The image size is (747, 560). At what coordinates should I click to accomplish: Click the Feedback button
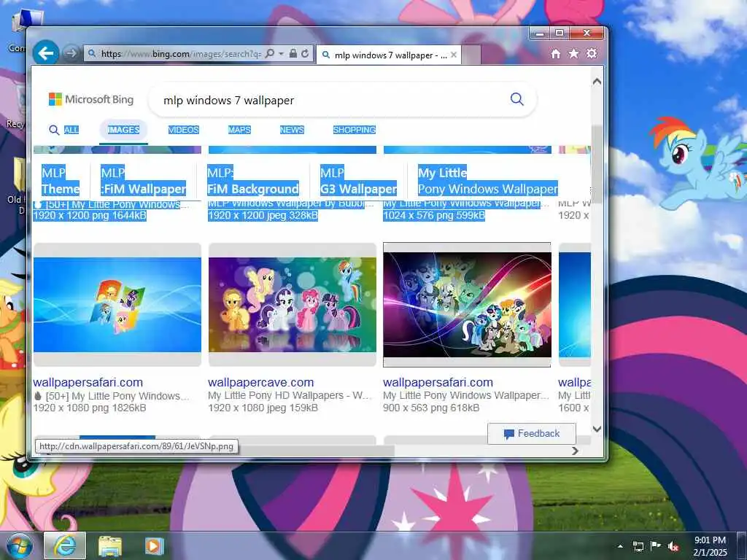(x=532, y=433)
